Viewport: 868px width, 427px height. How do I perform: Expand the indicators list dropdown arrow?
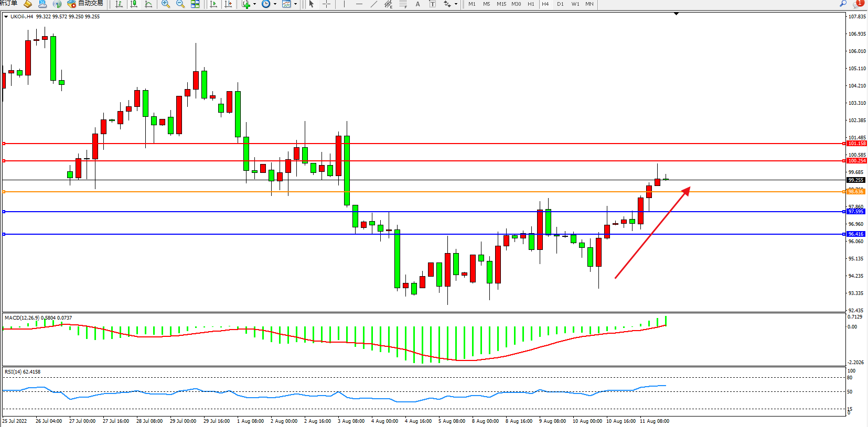255,4
